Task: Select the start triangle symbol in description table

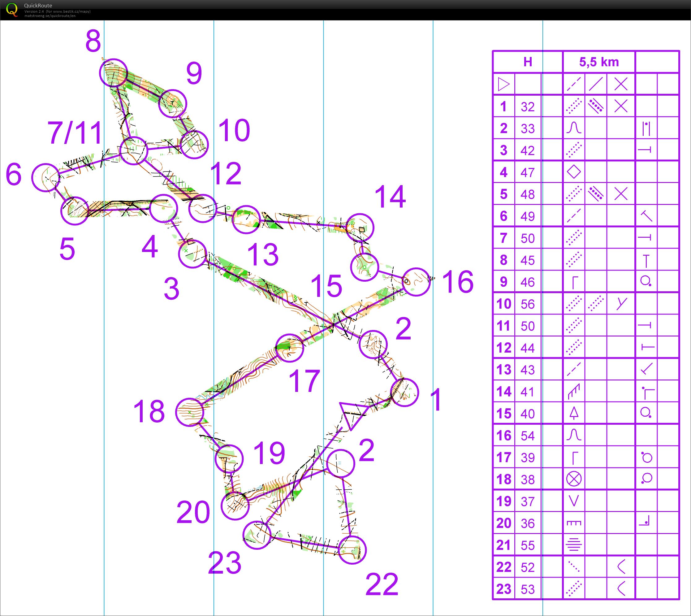Action: pyautogui.click(x=503, y=85)
